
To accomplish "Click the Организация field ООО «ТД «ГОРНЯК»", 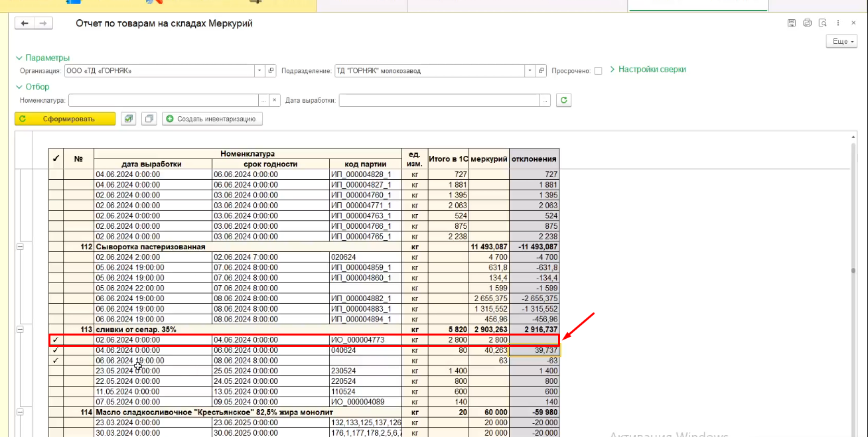I will (x=159, y=70).
